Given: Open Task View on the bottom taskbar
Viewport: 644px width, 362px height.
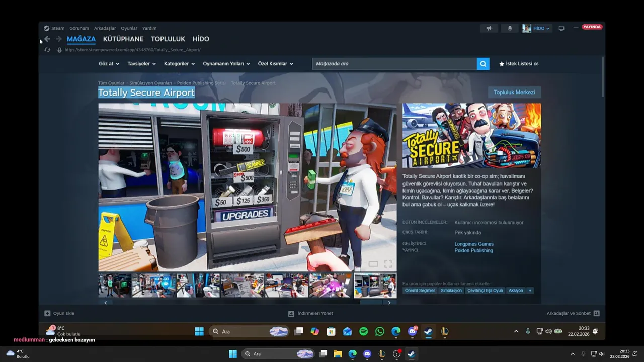Looking at the screenshot, I should coord(324,354).
